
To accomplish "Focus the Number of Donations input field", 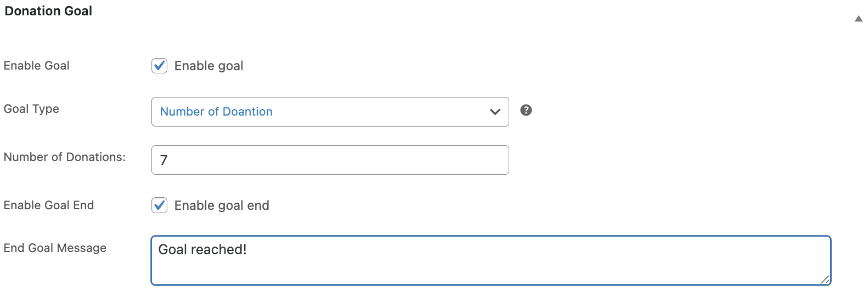I will pyautogui.click(x=330, y=160).
